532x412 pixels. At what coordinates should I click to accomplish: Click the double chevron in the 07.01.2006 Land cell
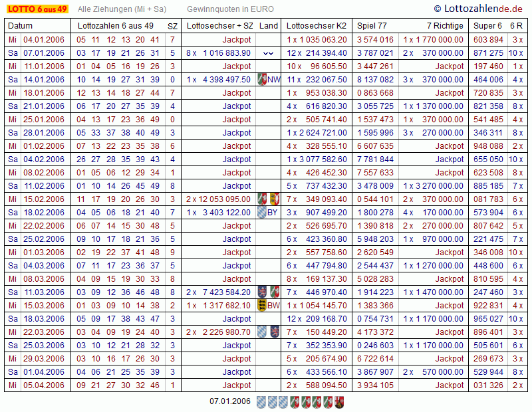pyautogui.click(x=268, y=53)
